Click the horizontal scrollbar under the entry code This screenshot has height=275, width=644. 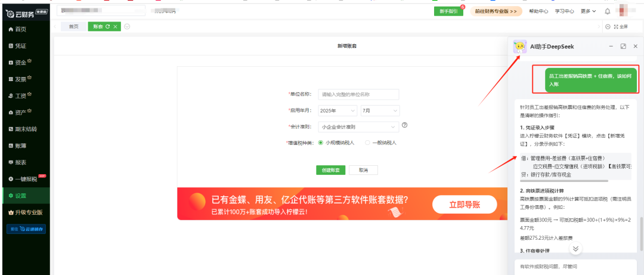(564, 181)
